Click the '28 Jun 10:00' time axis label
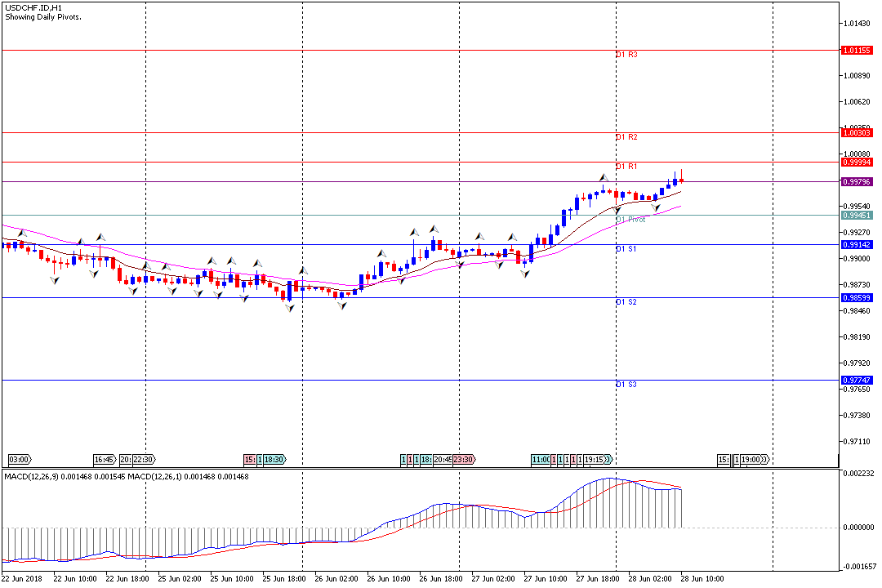Viewport: 882px width, 588px height. pyautogui.click(x=702, y=578)
